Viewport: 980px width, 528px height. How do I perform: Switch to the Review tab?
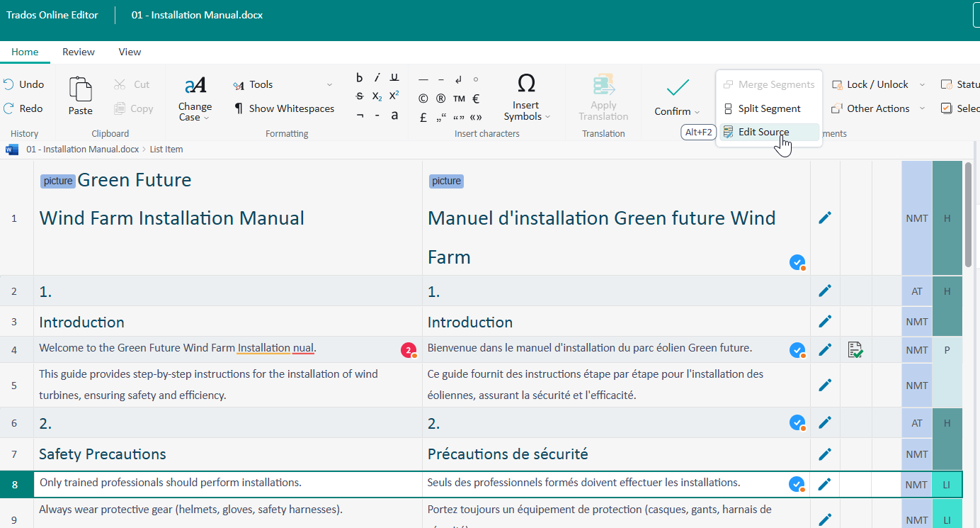[x=78, y=51]
